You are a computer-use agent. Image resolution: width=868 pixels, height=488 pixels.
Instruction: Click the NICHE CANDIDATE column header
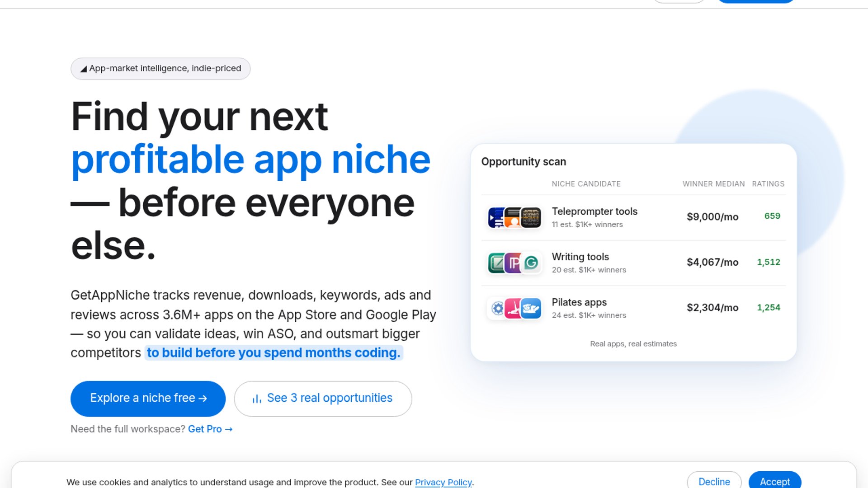tap(586, 184)
